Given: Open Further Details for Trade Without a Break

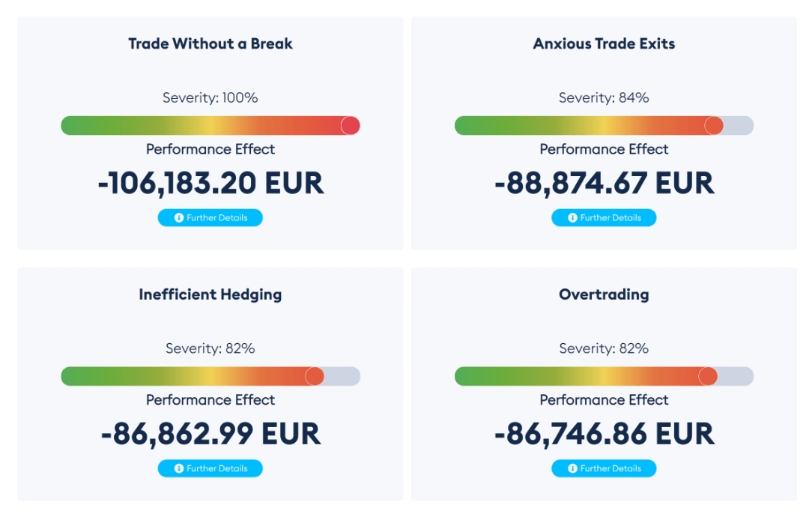Looking at the screenshot, I should click(x=210, y=217).
